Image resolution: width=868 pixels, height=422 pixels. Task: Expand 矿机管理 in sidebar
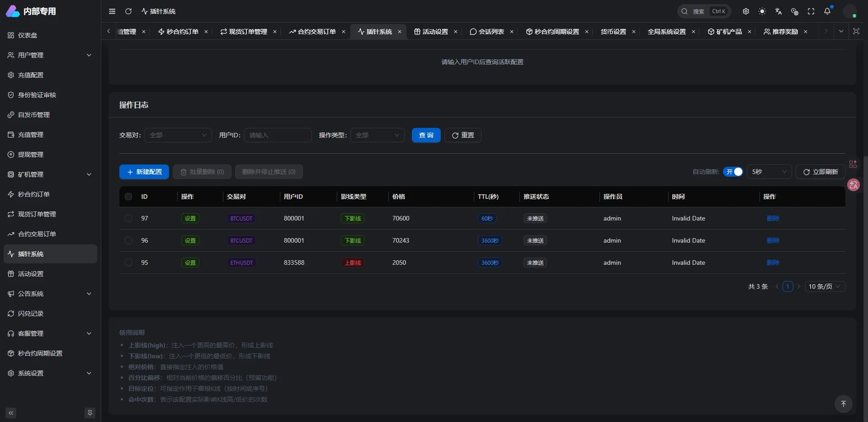tap(50, 174)
